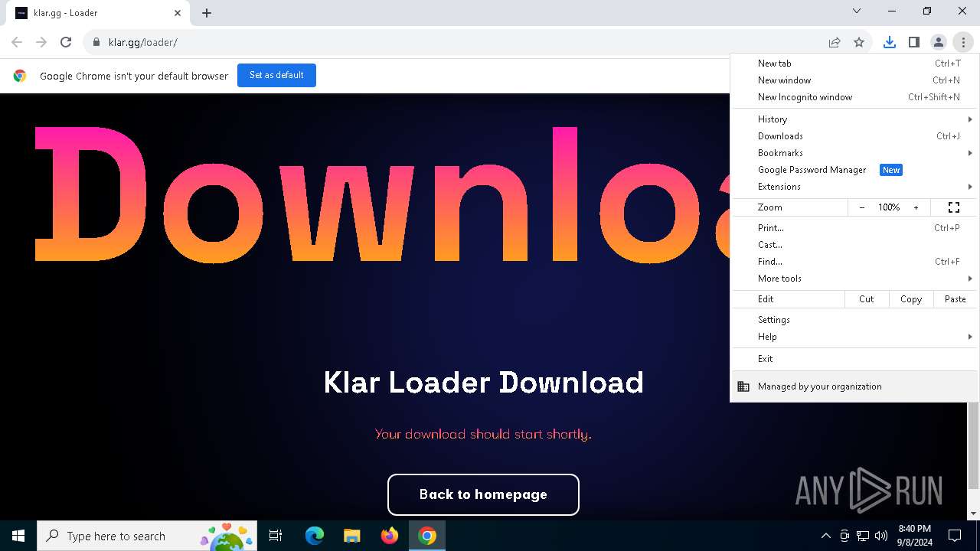Screen dimensions: 980x551
Task: Click the browser forward arrow
Action: click(41, 42)
